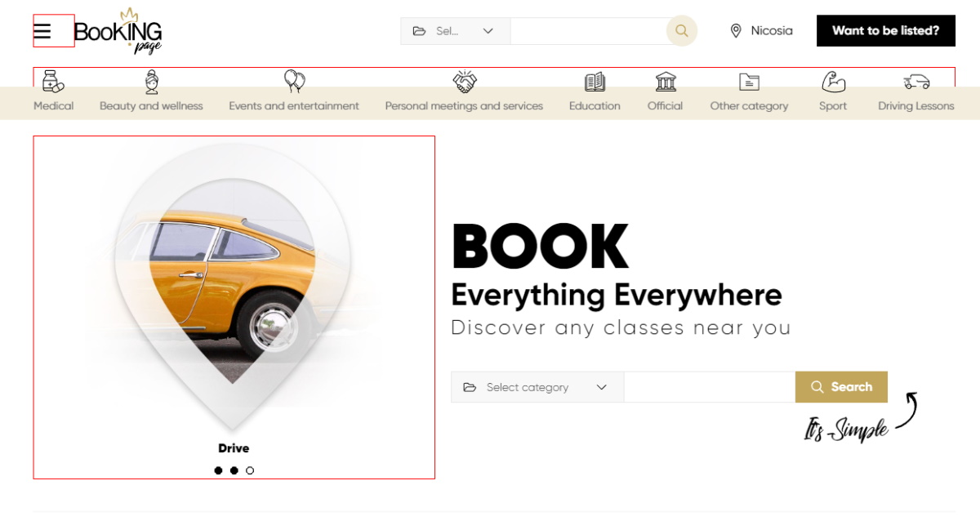Image resolution: width=980 pixels, height=521 pixels.
Task: Click the Sport muscle icon
Action: 833,82
